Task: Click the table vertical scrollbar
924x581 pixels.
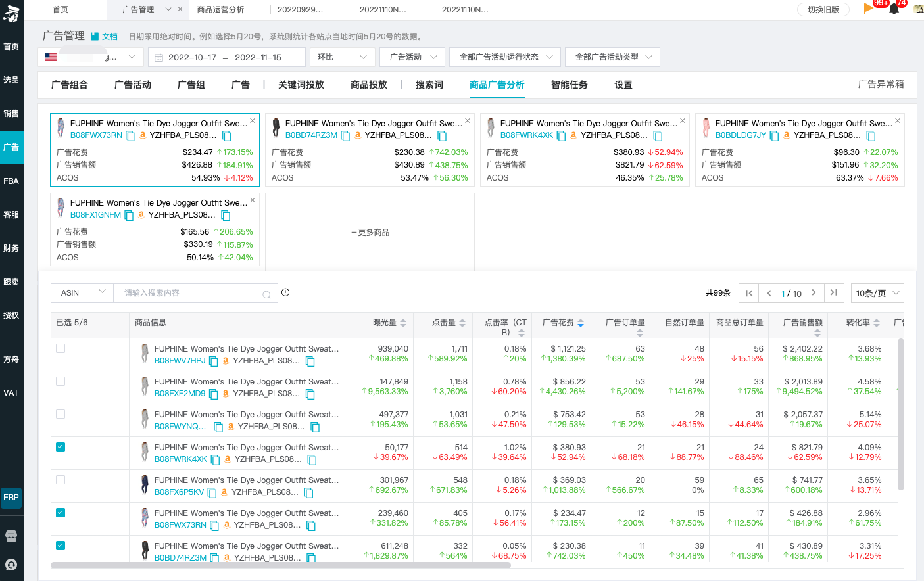Action: (900, 414)
